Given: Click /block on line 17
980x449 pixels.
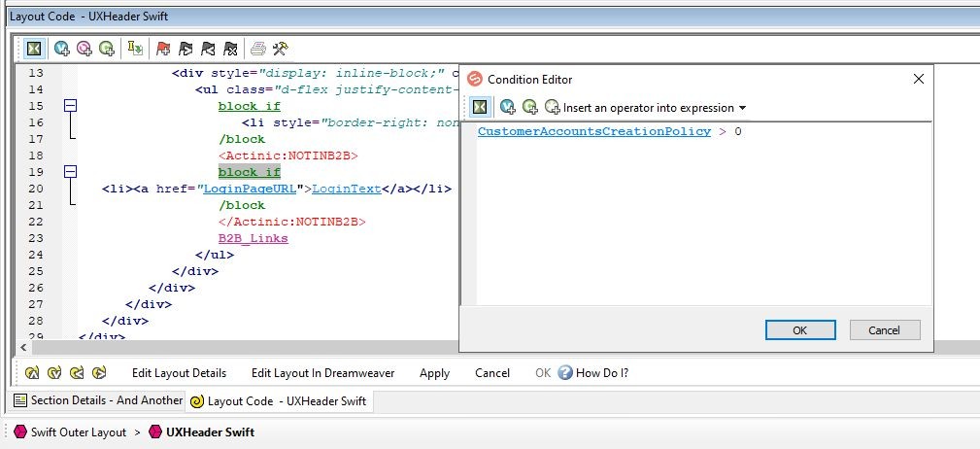Looking at the screenshot, I should coord(242,139).
